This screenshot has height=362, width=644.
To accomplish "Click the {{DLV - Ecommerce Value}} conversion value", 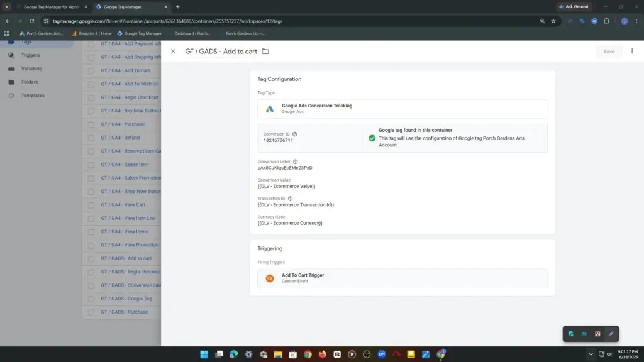I will [286, 186].
